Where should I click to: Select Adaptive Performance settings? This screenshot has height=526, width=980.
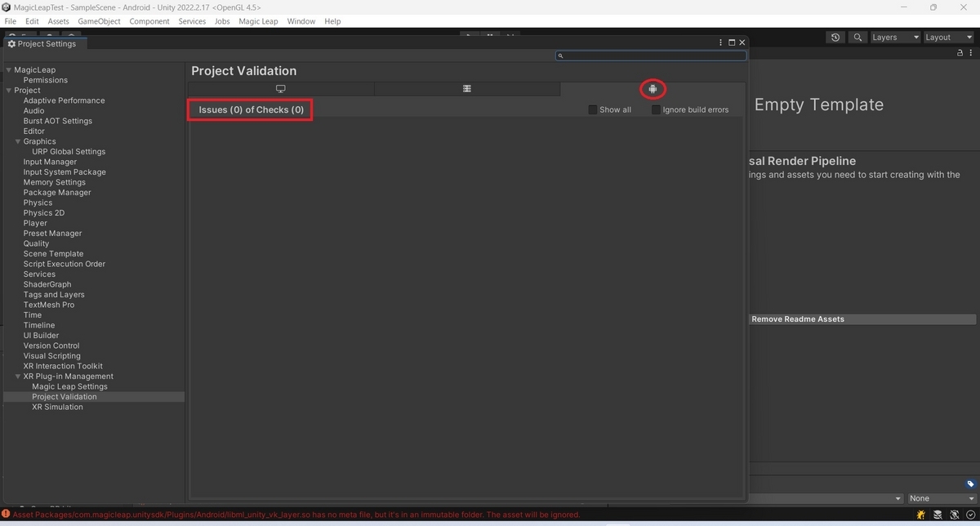pos(64,100)
